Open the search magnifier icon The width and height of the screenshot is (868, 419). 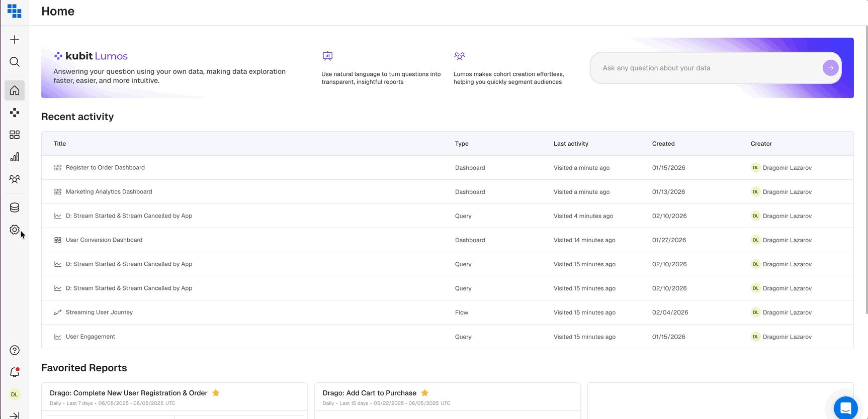click(15, 62)
